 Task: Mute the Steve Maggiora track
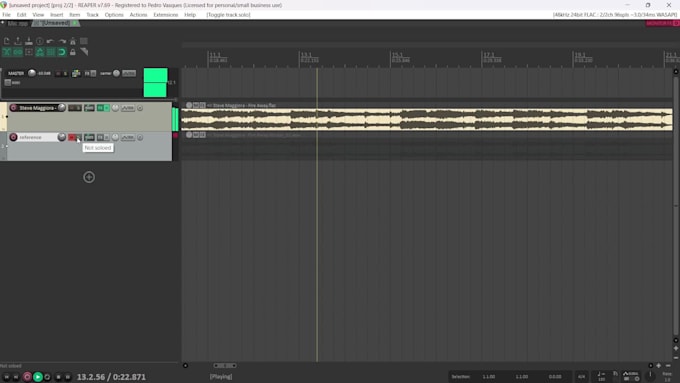[x=72, y=108]
